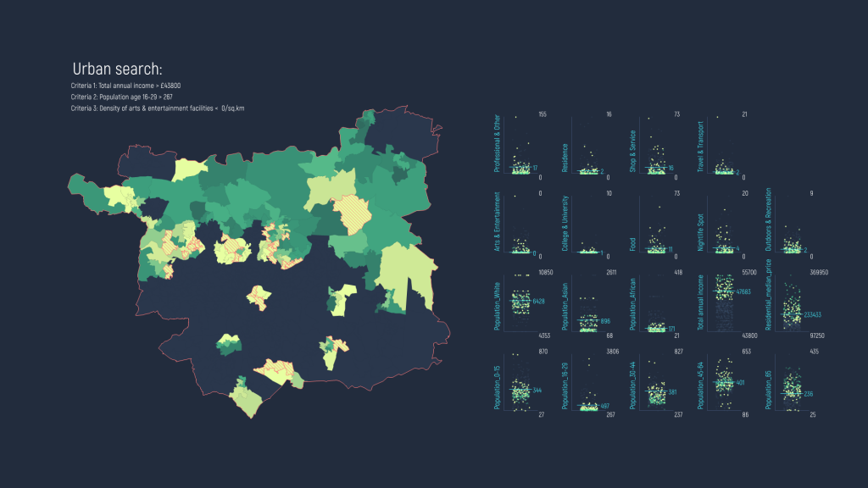
Task: Click Criteria 1 total annual income text
Action: 129,85
